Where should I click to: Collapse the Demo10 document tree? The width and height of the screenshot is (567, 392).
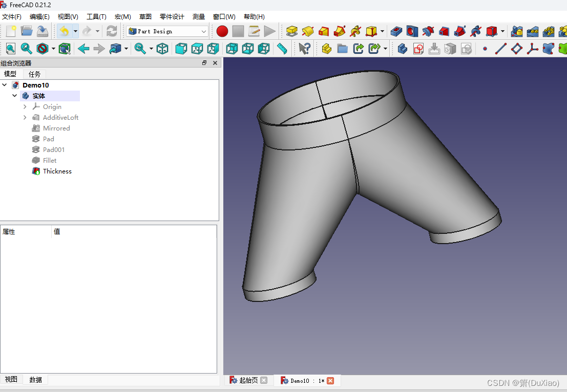pos(4,85)
